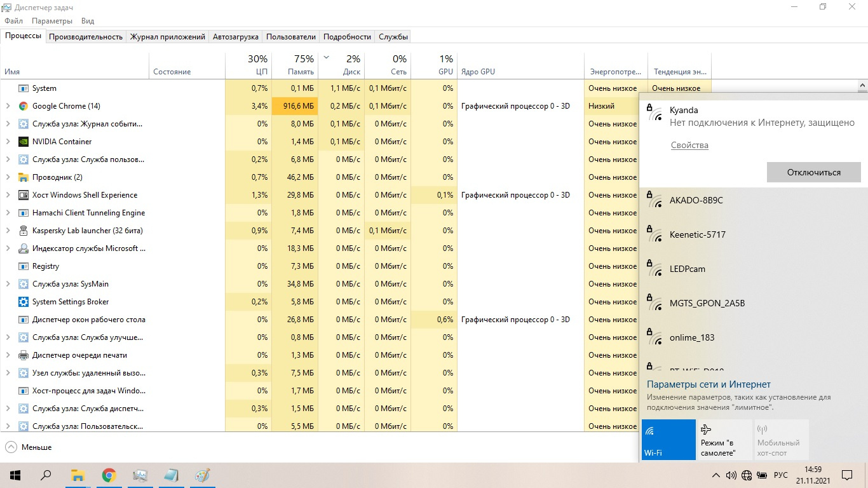Switch to the Службы tab
868x488 pixels.
click(x=393, y=37)
